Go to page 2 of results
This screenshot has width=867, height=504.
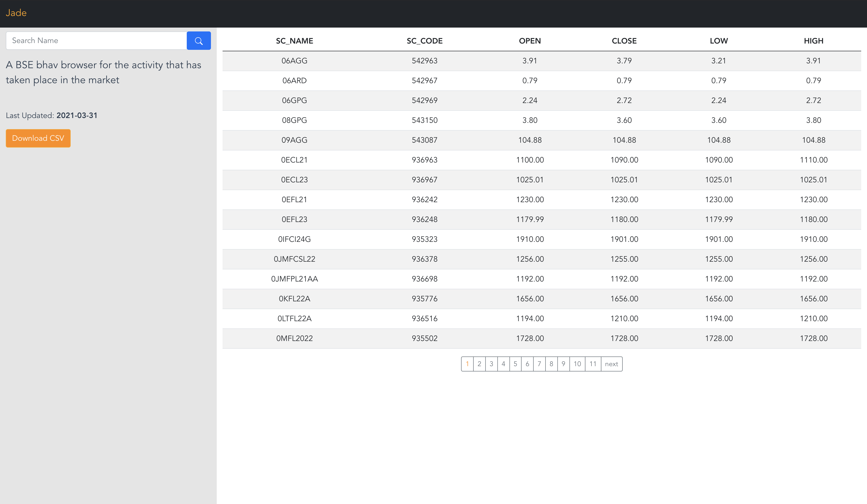(x=479, y=364)
